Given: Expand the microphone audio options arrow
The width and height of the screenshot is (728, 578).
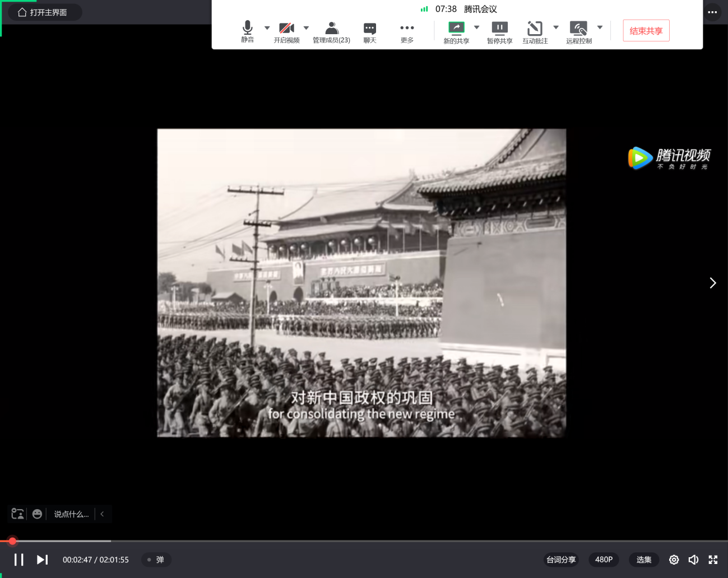Looking at the screenshot, I should [267, 27].
